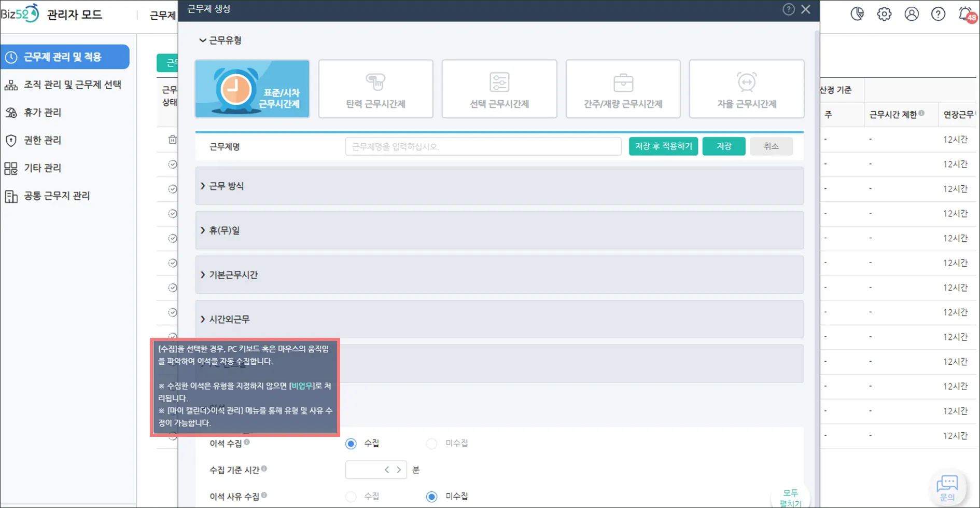This screenshot has height=508, width=980.
Task: Open the user profile icon
Action: coord(912,14)
